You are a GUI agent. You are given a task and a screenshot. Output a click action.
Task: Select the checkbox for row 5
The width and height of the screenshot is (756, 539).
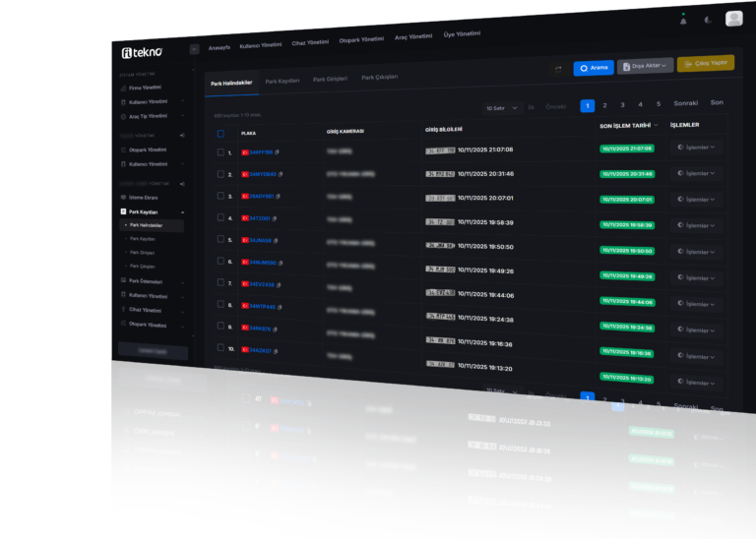click(x=220, y=239)
